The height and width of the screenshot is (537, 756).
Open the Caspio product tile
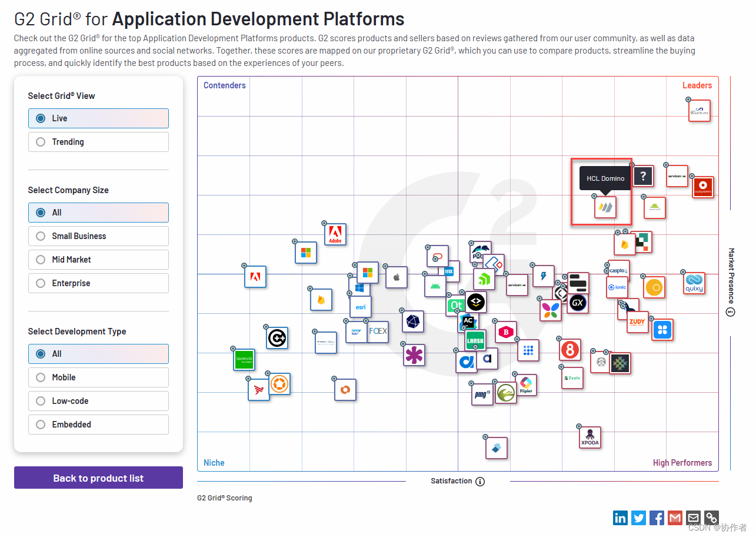[x=619, y=270]
